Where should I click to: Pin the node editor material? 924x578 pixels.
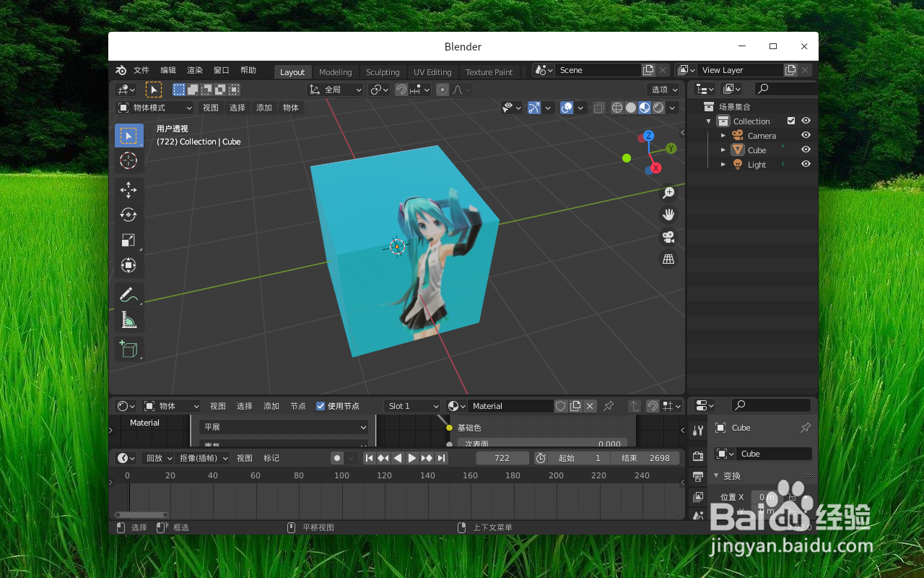click(609, 406)
